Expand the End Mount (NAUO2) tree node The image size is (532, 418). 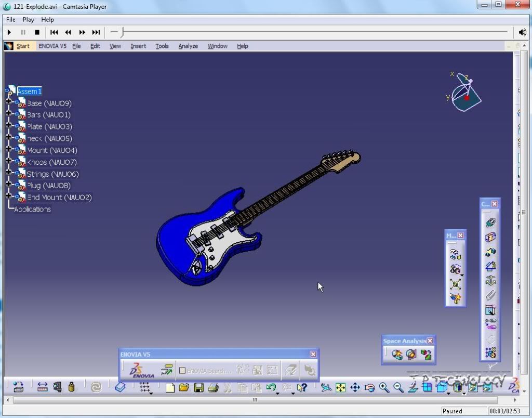tap(8, 195)
